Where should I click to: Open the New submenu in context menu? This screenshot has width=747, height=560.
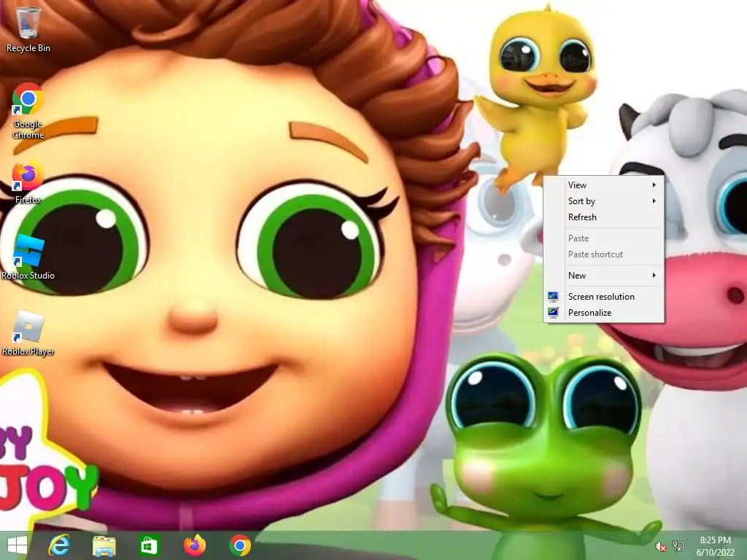click(x=603, y=275)
